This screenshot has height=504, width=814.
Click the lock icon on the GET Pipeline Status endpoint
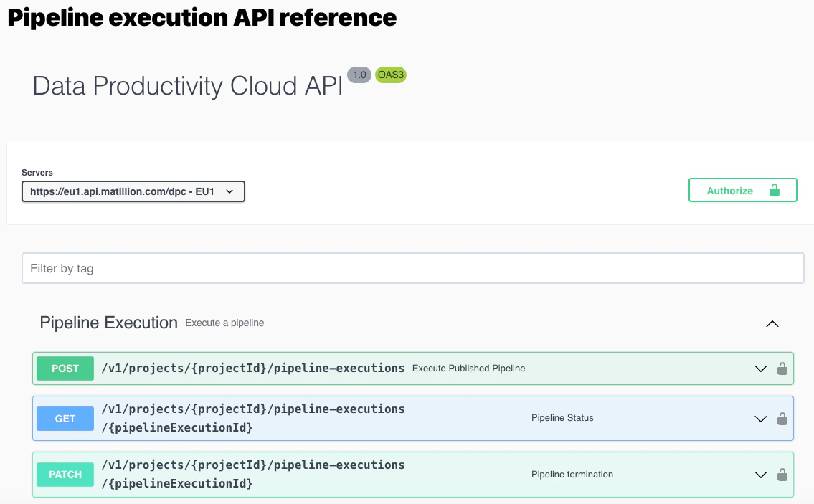click(x=782, y=419)
